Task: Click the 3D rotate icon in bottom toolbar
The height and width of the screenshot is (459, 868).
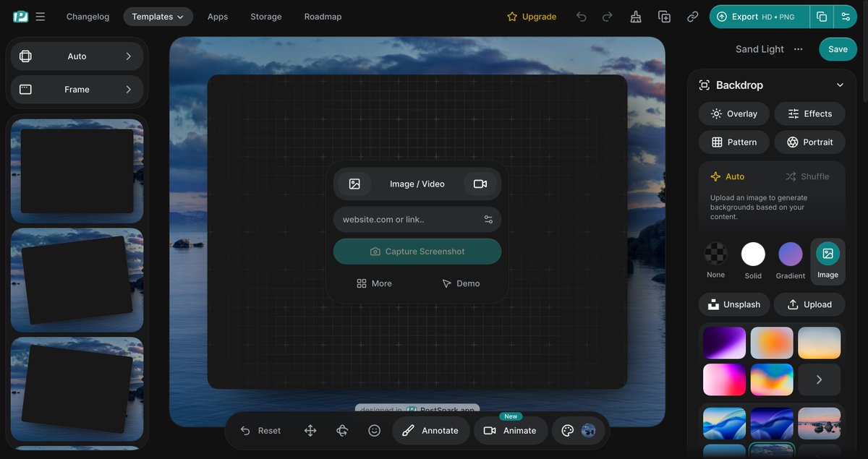Action: 342,431
